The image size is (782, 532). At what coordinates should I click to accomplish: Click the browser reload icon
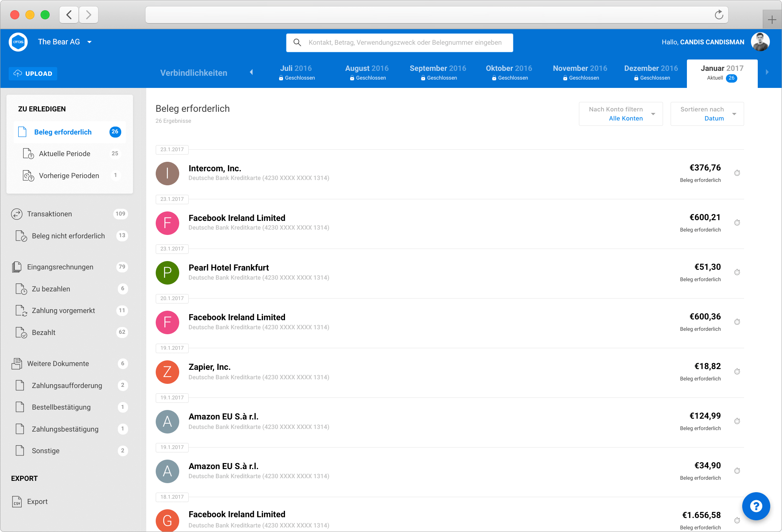pos(719,15)
